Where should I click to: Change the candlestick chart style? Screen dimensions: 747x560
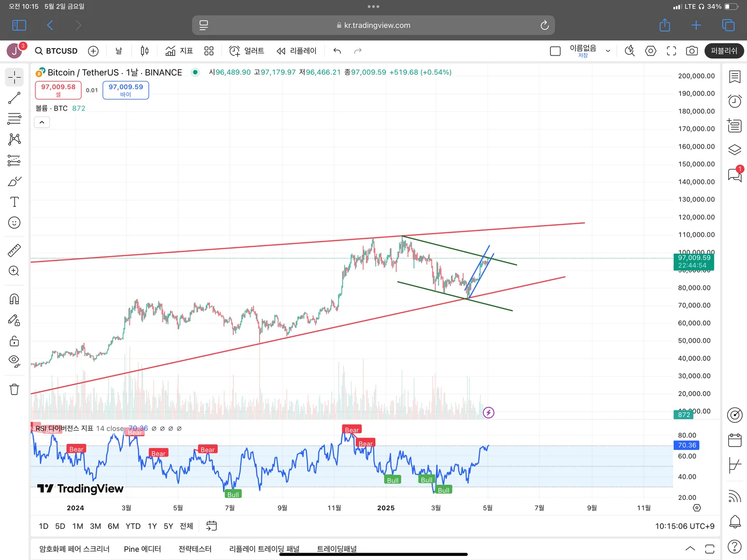145,51
